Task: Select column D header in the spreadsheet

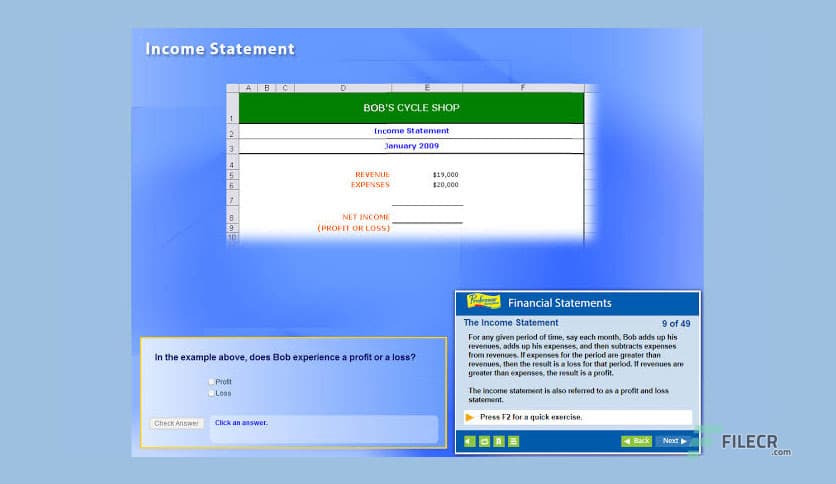Action: (x=343, y=88)
